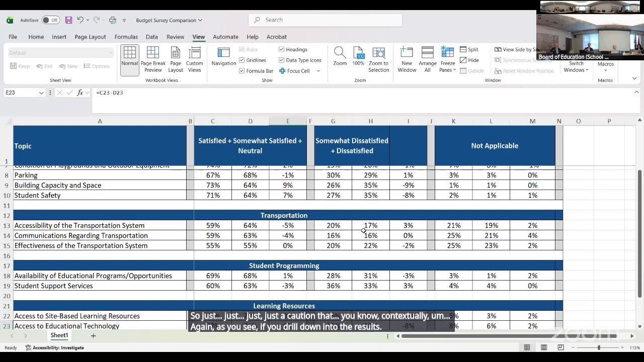The height and width of the screenshot is (362, 644).
Task: Toggle the Formula Bar checkbox
Action: pyautogui.click(x=242, y=71)
